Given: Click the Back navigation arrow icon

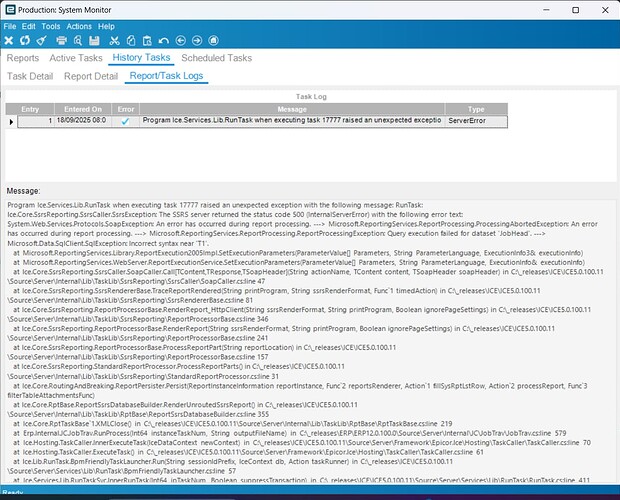Looking at the screenshot, I should (180, 40).
